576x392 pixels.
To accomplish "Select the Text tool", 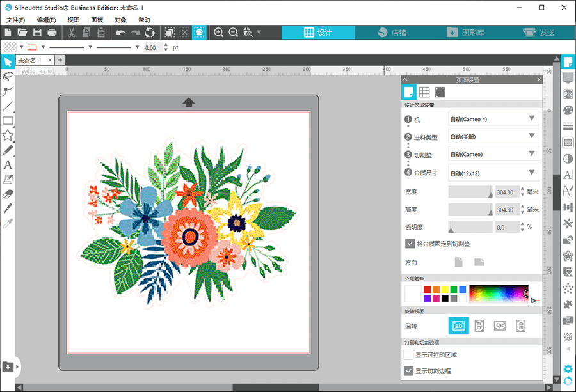I will tap(8, 165).
